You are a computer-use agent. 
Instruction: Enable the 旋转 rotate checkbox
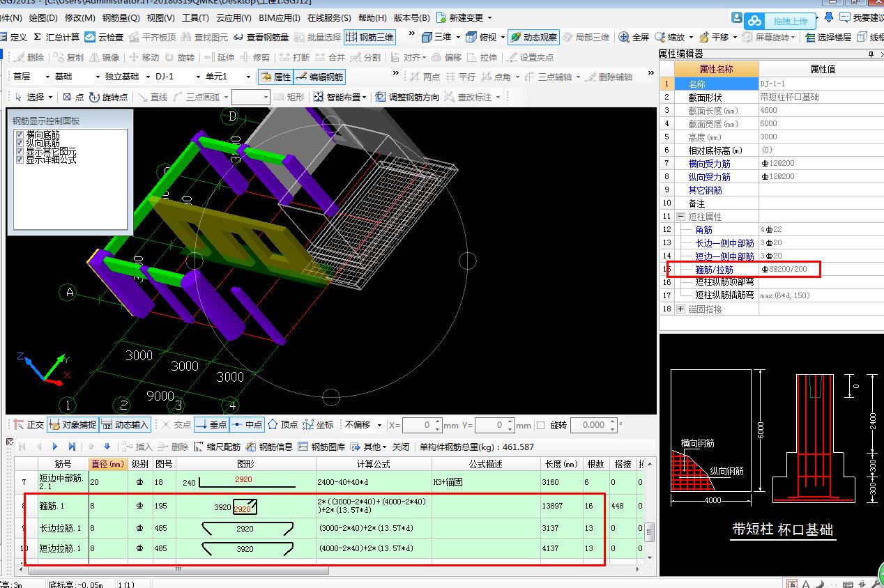click(541, 425)
